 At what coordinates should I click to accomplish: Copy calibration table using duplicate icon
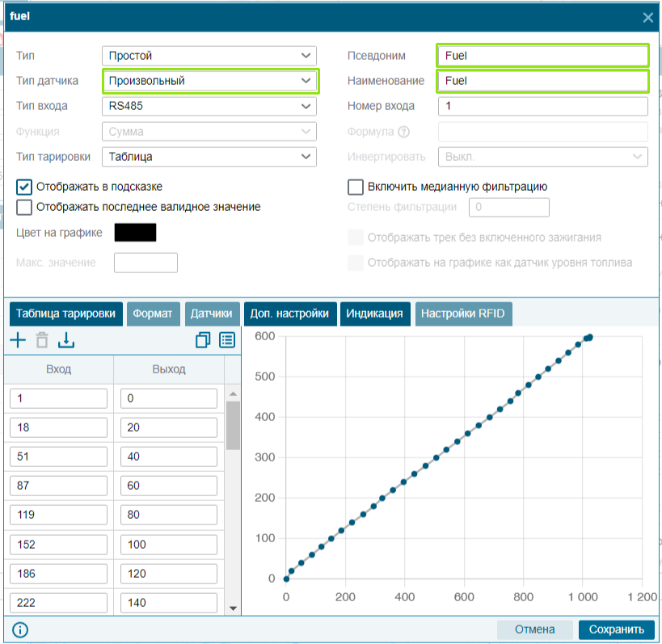pyautogui.click(x=203, y=340)
